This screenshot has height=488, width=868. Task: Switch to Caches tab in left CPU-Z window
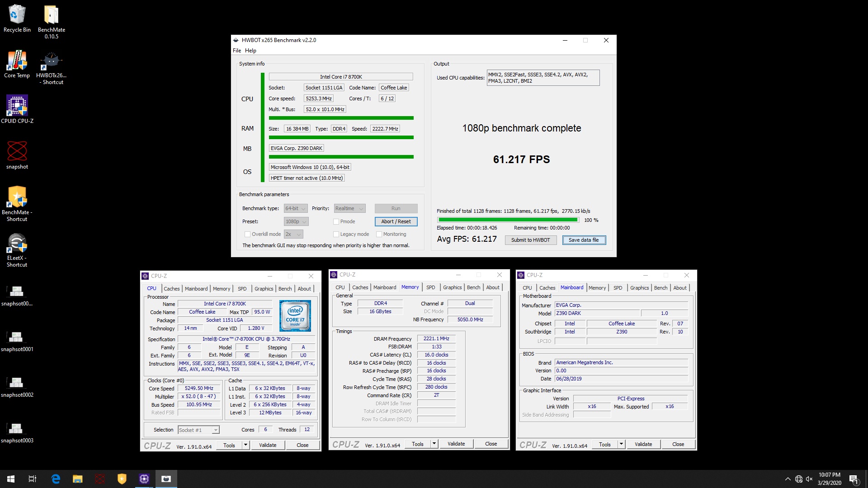point(171,289)
